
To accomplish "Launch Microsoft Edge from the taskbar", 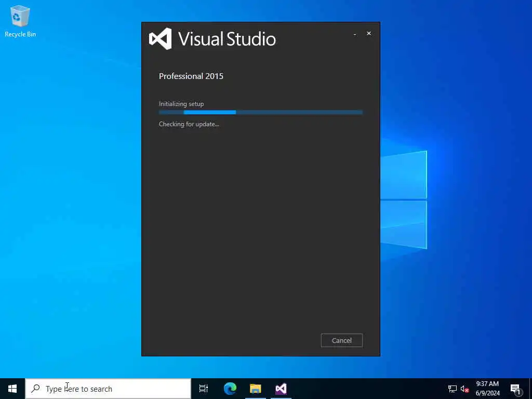I will click(x=230, y=389).
